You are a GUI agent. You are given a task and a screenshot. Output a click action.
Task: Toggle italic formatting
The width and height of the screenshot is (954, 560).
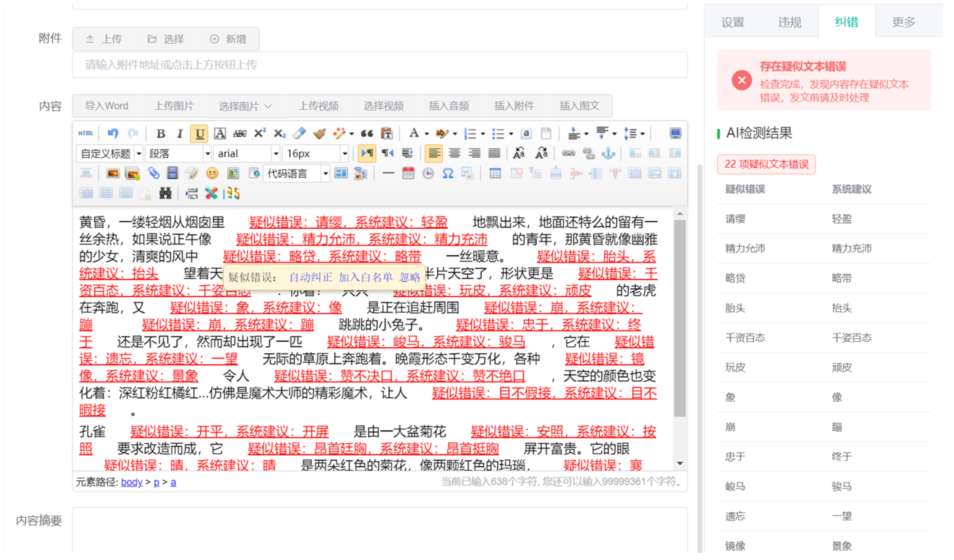coord(179,133)
